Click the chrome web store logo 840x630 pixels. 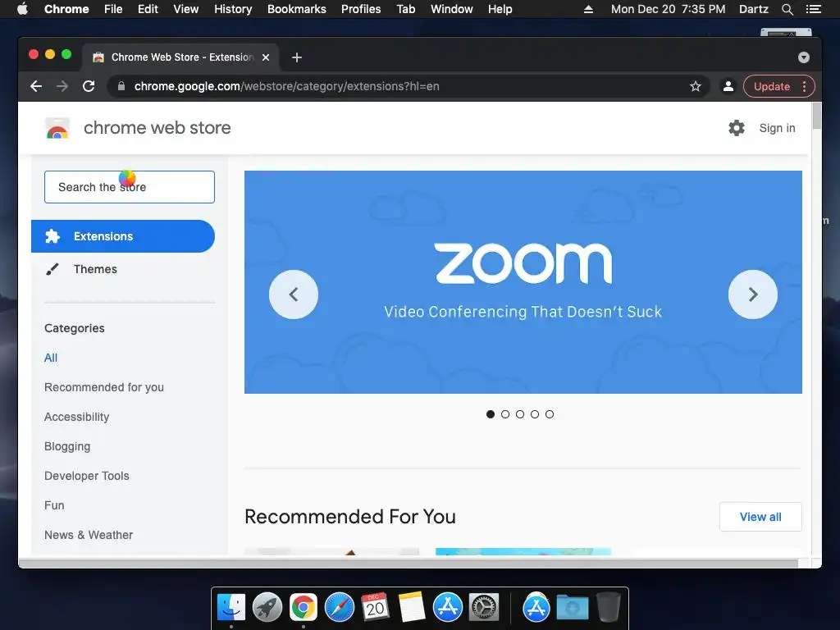click(57, 128)
